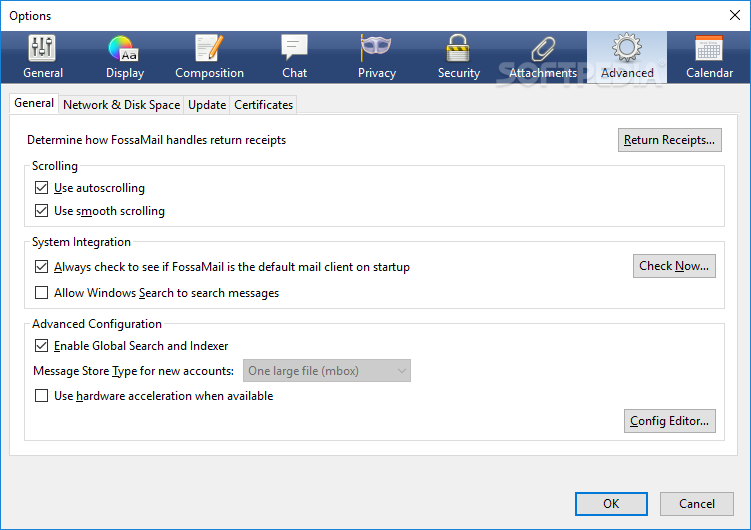Screen dimensions: 751x530
Task: Open the Chat options category
Action: tap(294, 57)
